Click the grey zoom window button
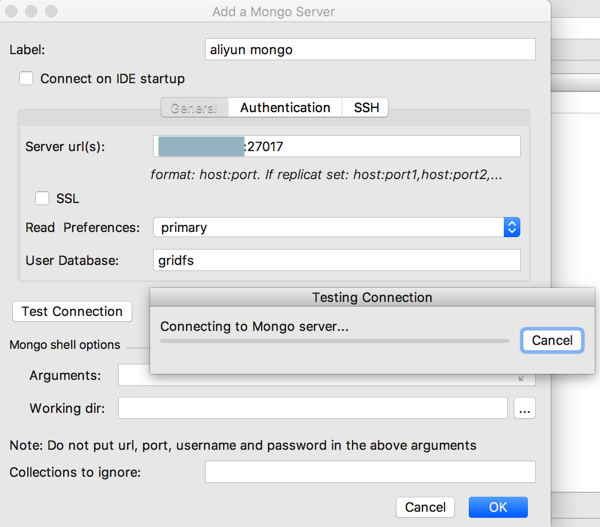Image resolution: width=600 pixels, height=527 pixels. (51, 12)
